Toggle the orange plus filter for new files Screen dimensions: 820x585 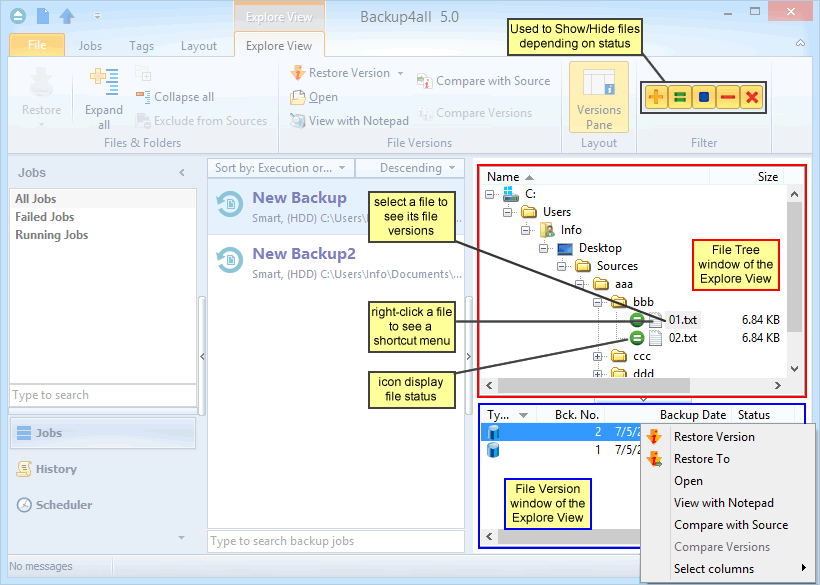point(656,97)
